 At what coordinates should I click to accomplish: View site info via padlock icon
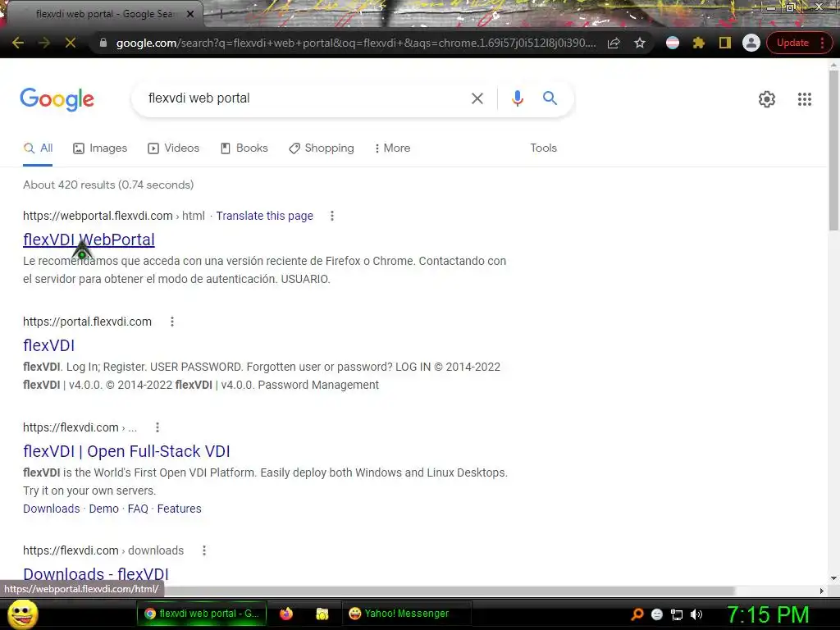click(103, 43)
